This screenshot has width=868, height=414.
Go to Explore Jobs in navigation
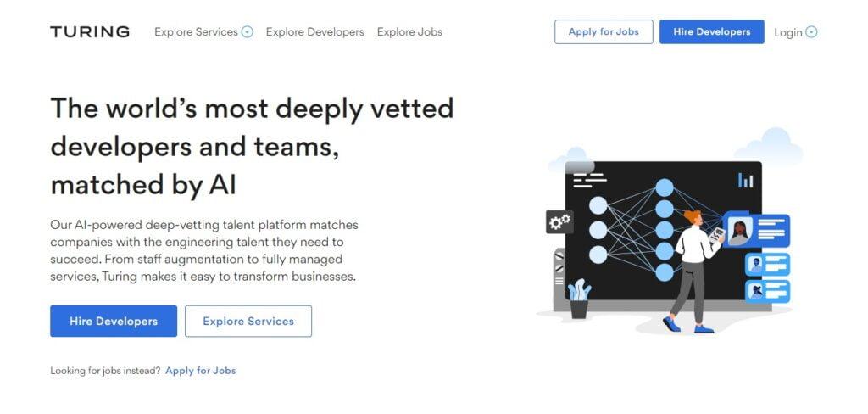coord(409,32)
